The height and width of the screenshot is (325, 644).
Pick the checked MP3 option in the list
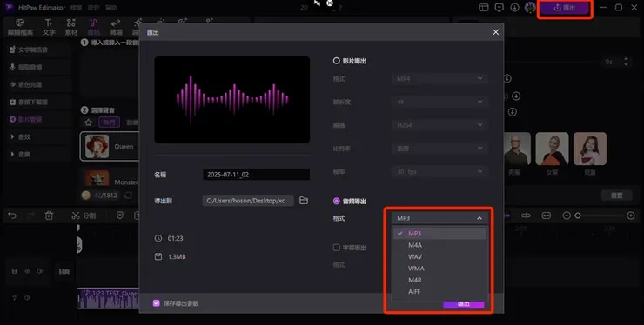click(439, 233)
